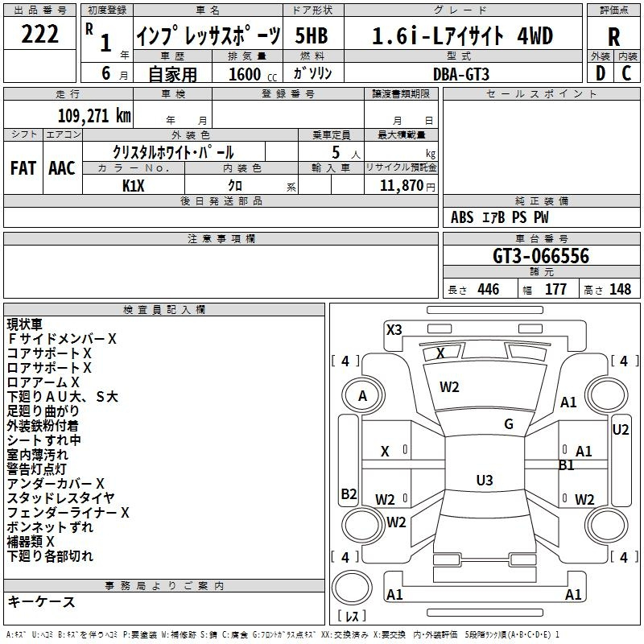Click the キーケース note text
The image size is (644, 644).
coord(41,602)
